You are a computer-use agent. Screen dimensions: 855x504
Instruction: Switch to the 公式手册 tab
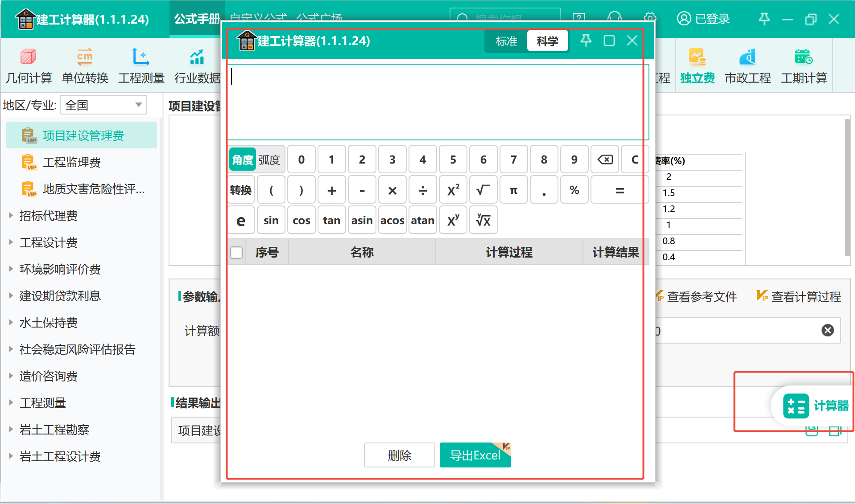click(x=197, y=19)
